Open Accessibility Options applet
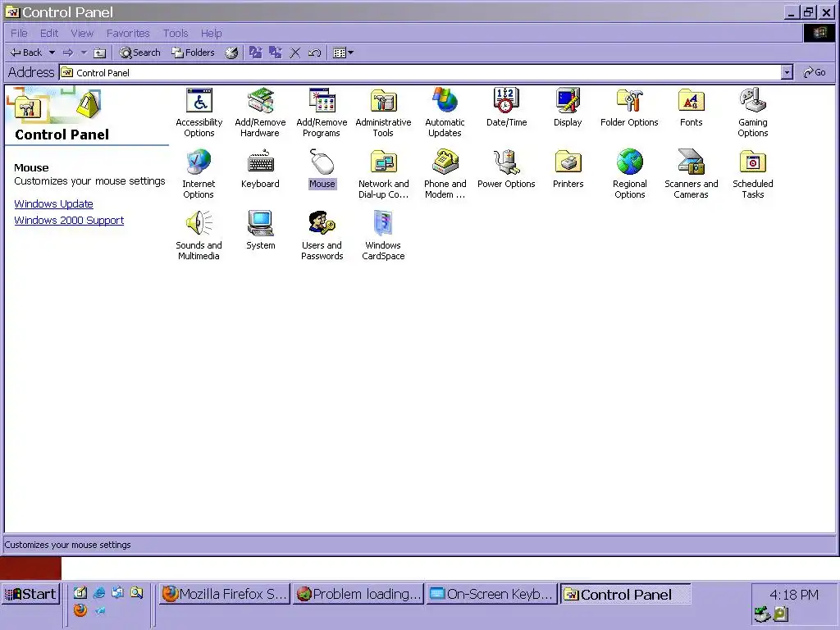 click(199, 101)
